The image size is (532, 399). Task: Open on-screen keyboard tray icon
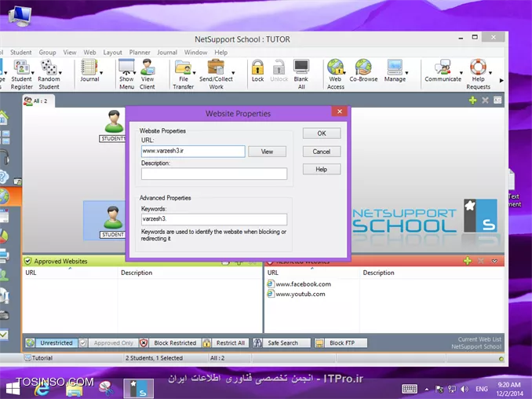tap(410, 389)
